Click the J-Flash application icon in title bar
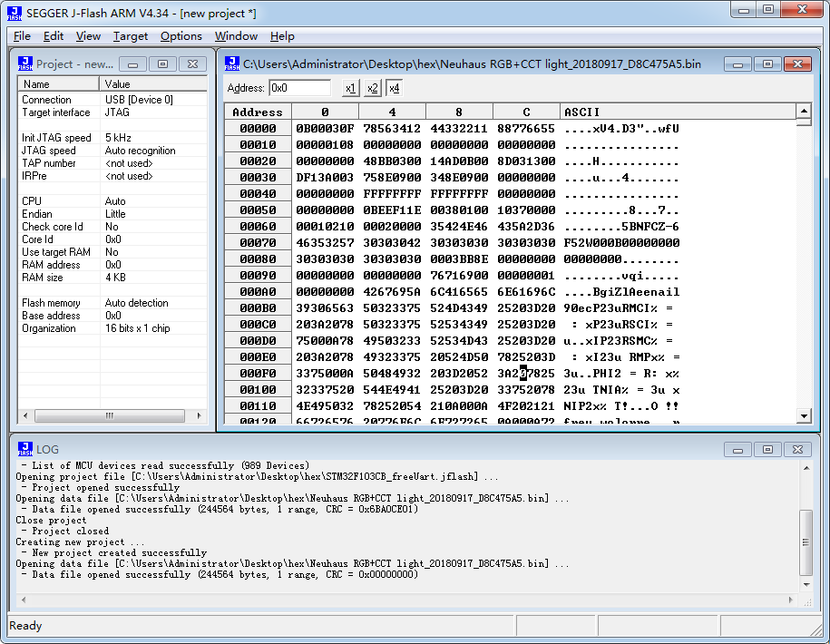830x644 pixels. click(x=15, y=14)
